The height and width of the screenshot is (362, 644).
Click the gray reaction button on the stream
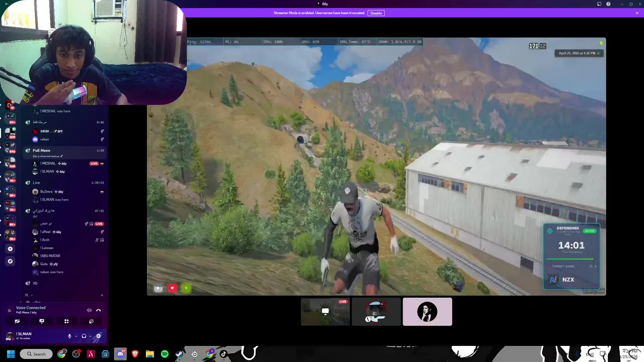158,288
